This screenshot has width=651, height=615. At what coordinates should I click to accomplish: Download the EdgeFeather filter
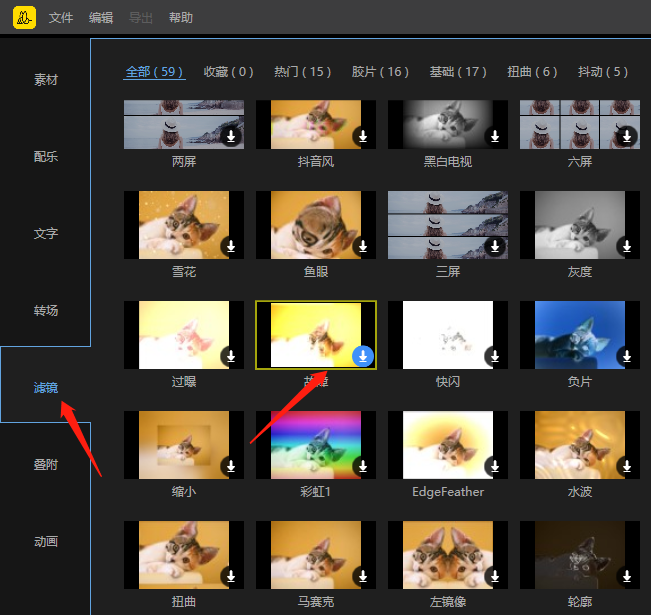pyautogui.click(x=495, y=466)
